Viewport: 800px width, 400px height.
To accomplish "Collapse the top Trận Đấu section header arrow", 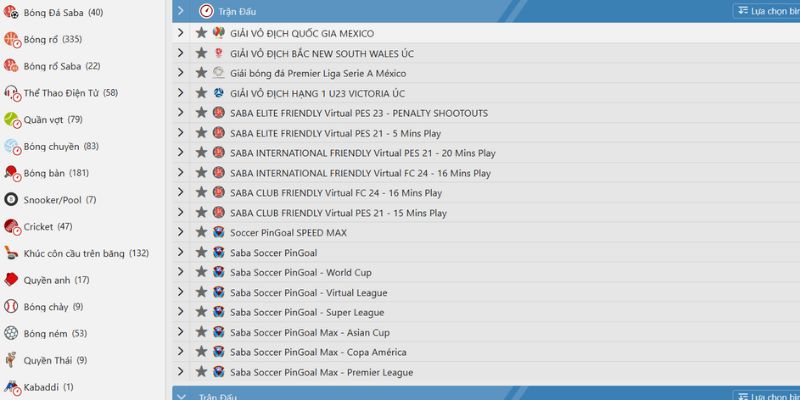I will [x=180, y=11].
